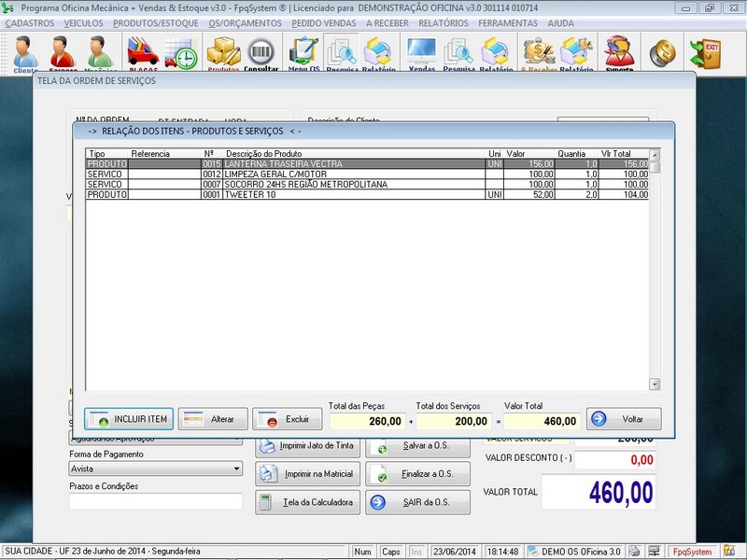
Task: Open the Vendas monitor icon
Action: pyautogui.click(x=422, y=53)
